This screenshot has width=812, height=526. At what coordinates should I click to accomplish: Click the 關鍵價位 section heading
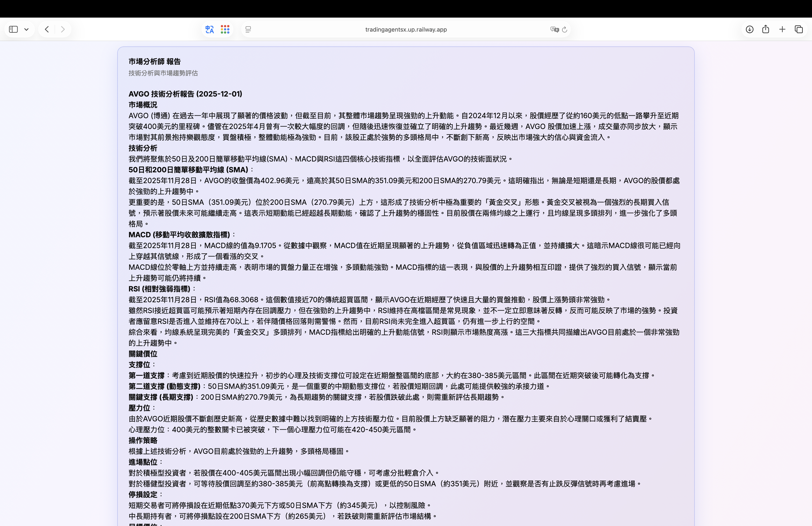(143, 354)
